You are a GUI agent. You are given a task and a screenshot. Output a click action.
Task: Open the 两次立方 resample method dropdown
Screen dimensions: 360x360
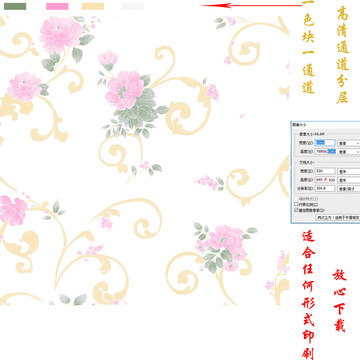click(338, 217)
